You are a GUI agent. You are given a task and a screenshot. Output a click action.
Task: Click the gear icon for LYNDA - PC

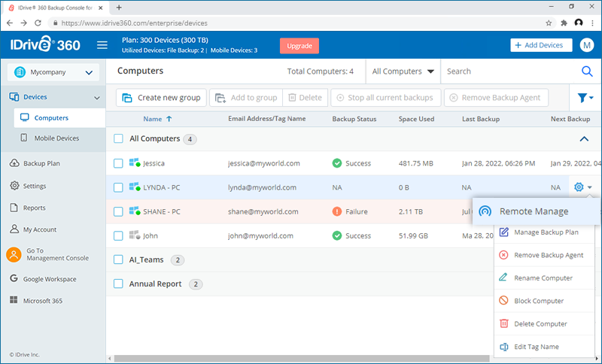click(579, 187)
